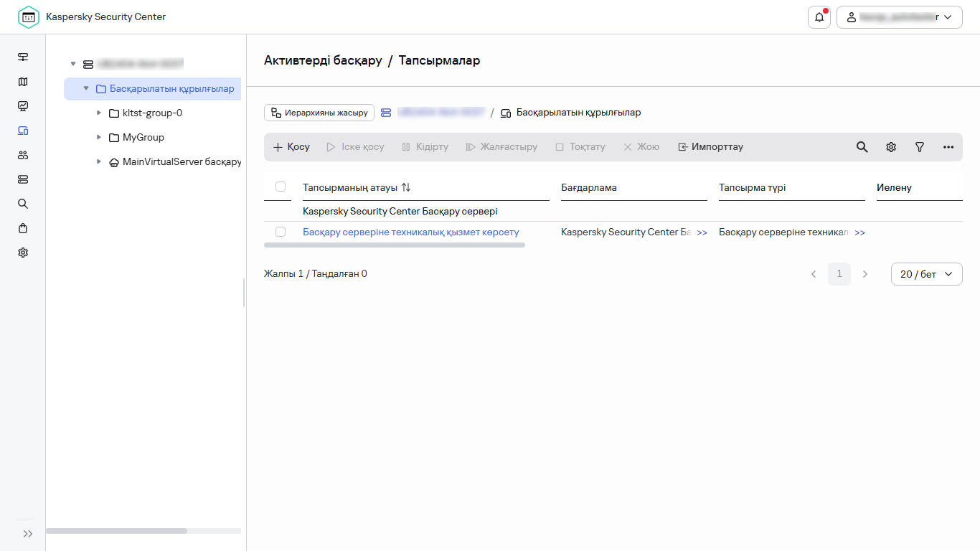Toggle the select-all checkbox in table header
The width and height of the screenshot is (980, 551).
pos(281,187)
